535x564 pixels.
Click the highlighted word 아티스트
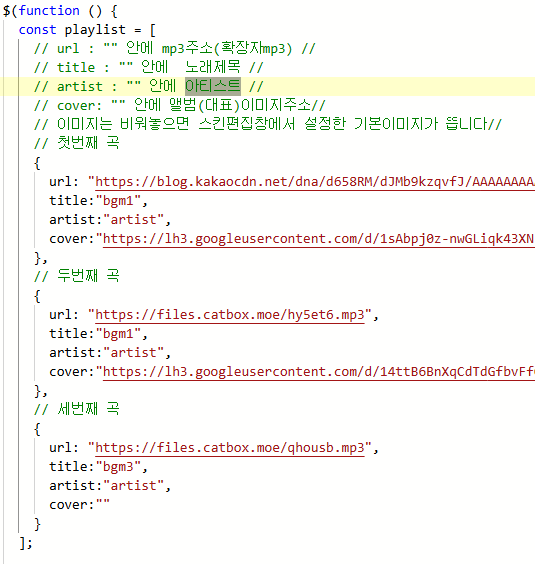tap(213, 86)
